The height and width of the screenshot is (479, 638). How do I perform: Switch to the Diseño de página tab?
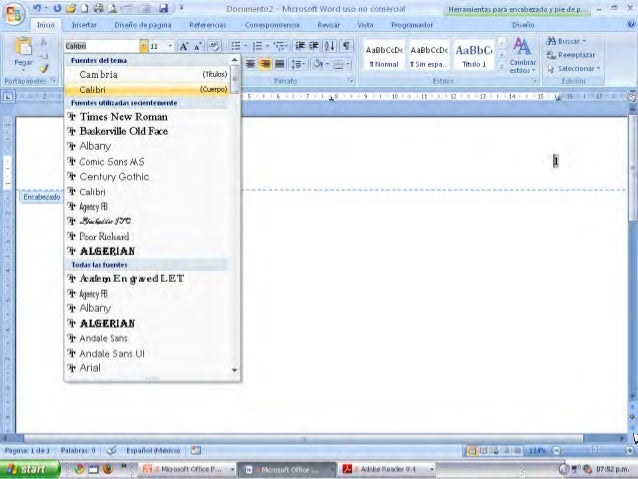[143, 25]
